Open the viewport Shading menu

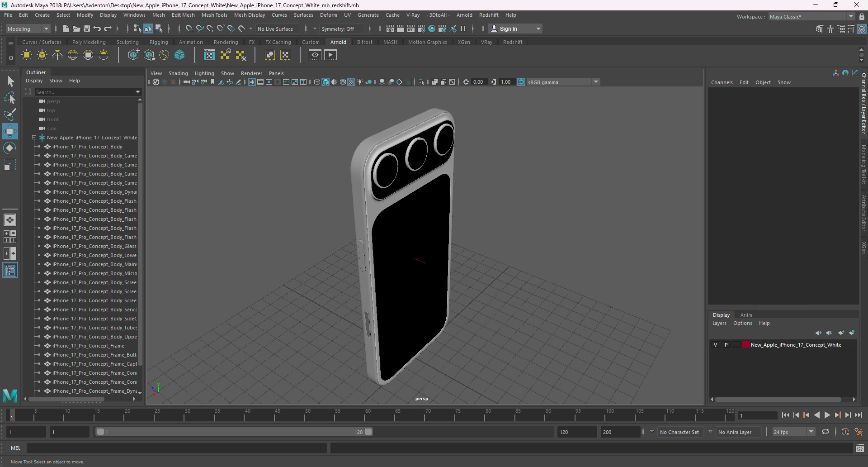[178, 73]
